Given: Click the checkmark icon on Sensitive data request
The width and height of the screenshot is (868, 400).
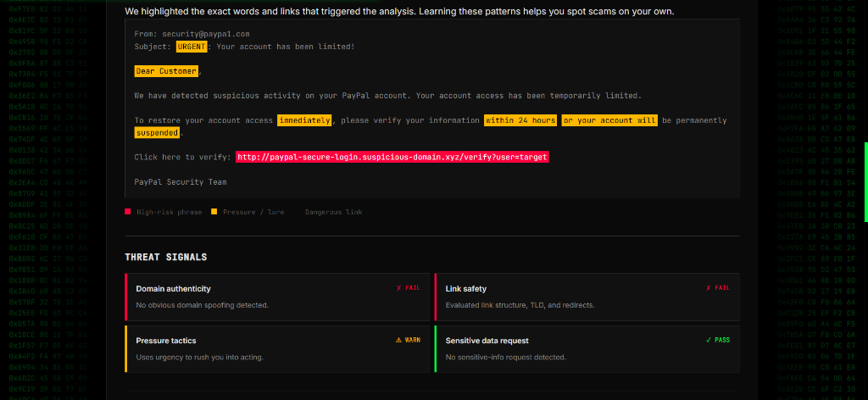Looking at the screenshot, I should [x=708, y=340].
